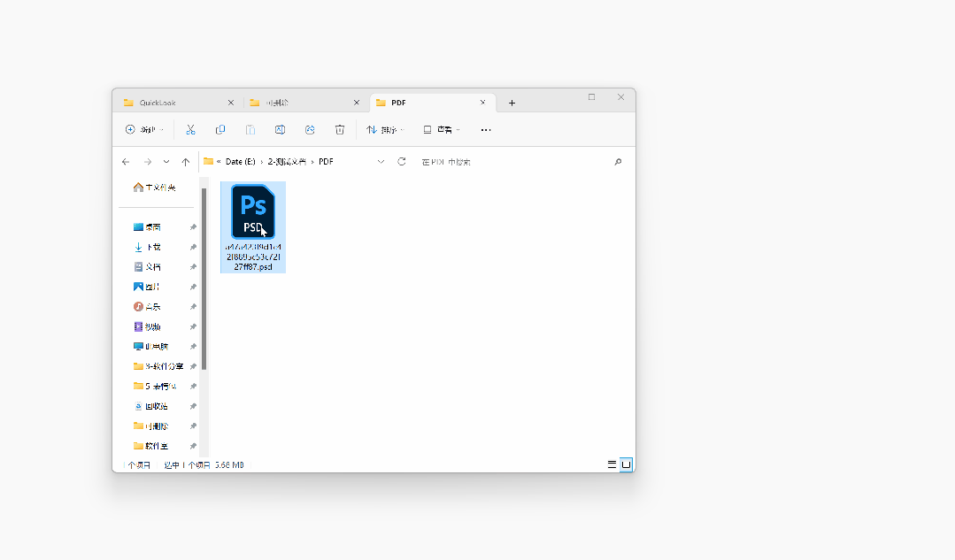955x560 pixels.
Task: Open the New (新建) dropdown
Action: coord(144,130)
